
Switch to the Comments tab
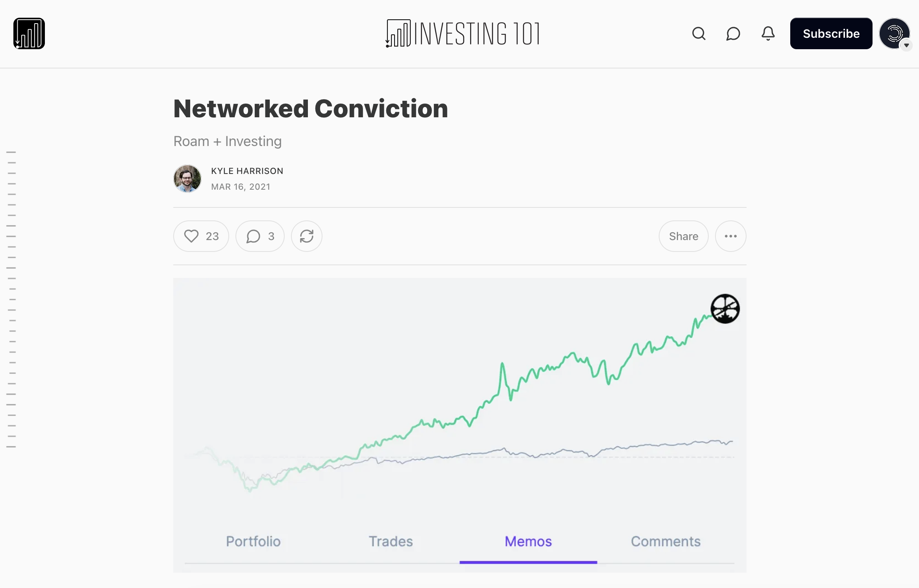click(665, 541)
